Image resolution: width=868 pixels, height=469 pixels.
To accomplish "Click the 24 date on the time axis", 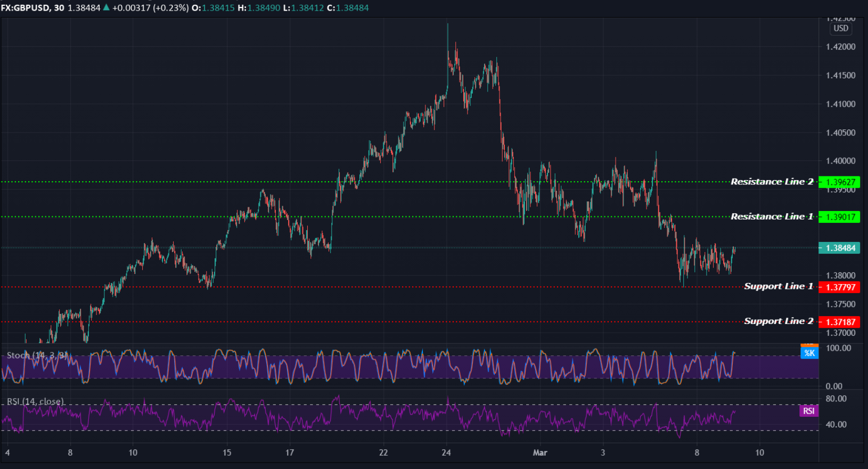I will [446, 452].
